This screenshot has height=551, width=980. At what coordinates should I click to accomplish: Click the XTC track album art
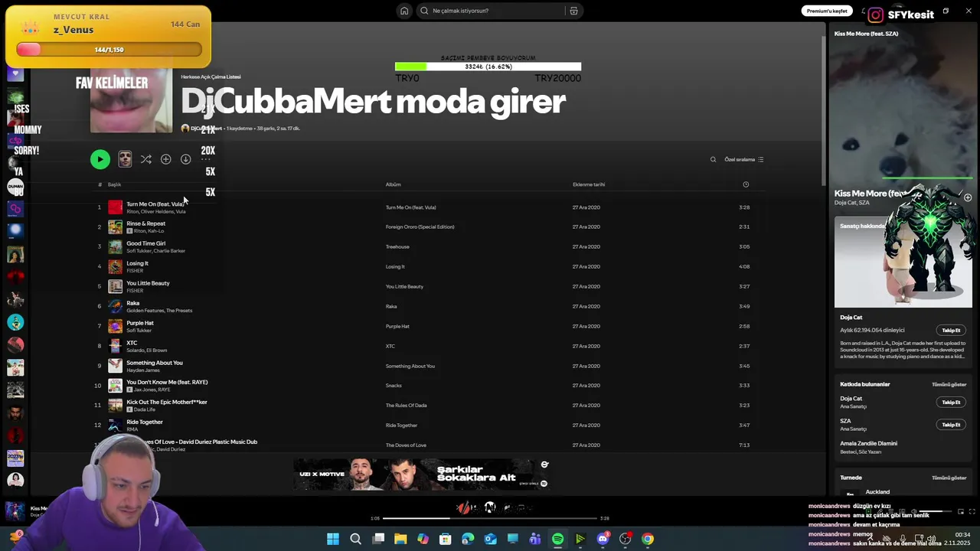click(x=115, y=346)
